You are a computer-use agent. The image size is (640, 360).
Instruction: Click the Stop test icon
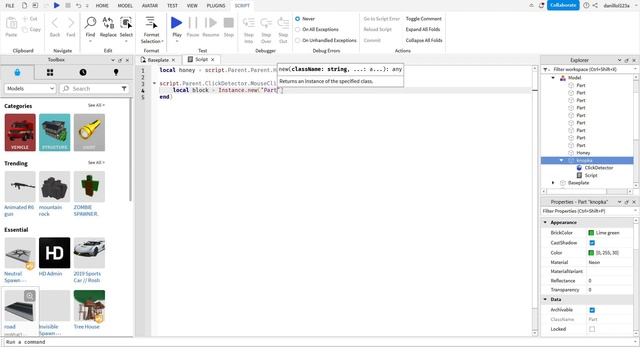(229, 23)
